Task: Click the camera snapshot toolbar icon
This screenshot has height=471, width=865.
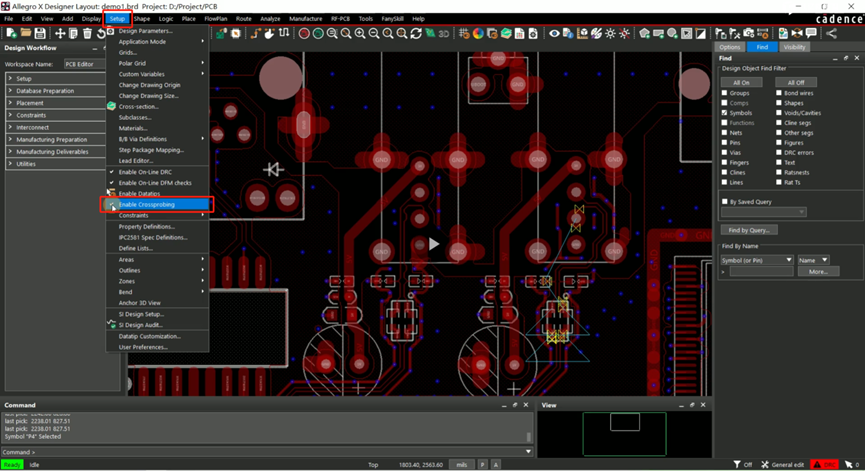Action: pos(749,34)
